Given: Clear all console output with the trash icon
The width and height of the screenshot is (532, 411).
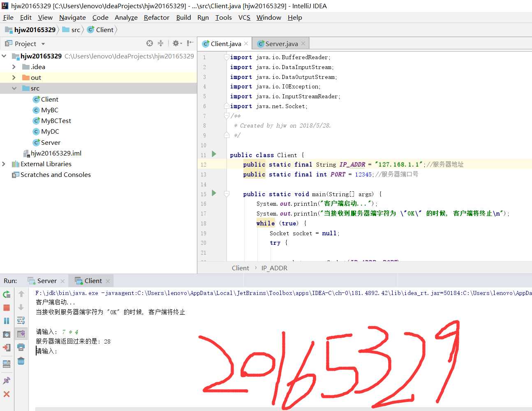Looking at the screenshot, I should pyautogui.click(x=21, y=361).
